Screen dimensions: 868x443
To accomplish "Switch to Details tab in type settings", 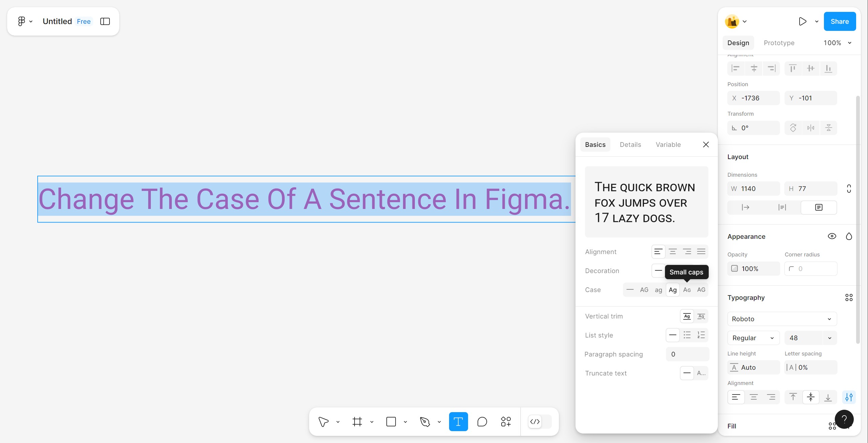I will pyautogui.click(x=630, y=145).
